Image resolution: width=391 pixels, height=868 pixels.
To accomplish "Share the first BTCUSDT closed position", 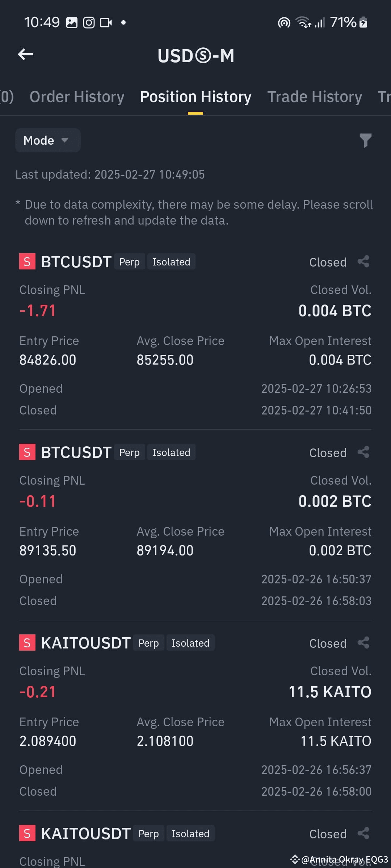I will point(363,261).
